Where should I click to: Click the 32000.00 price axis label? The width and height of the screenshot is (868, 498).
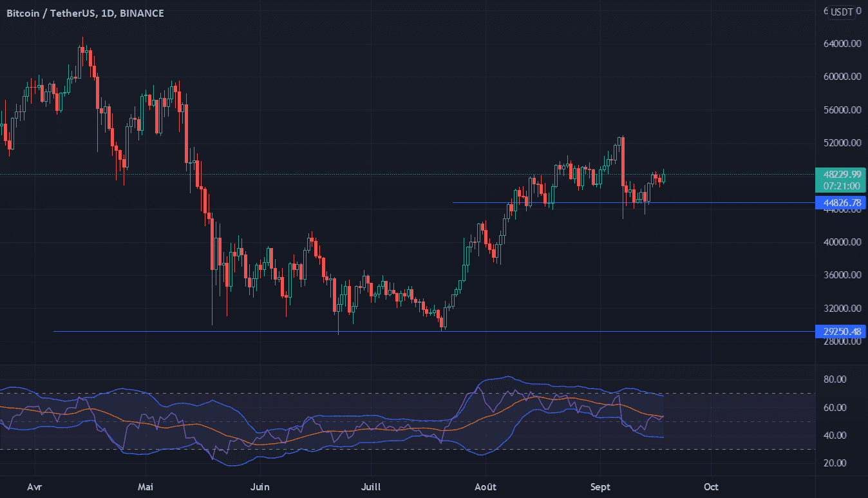[x=843, y=309]
